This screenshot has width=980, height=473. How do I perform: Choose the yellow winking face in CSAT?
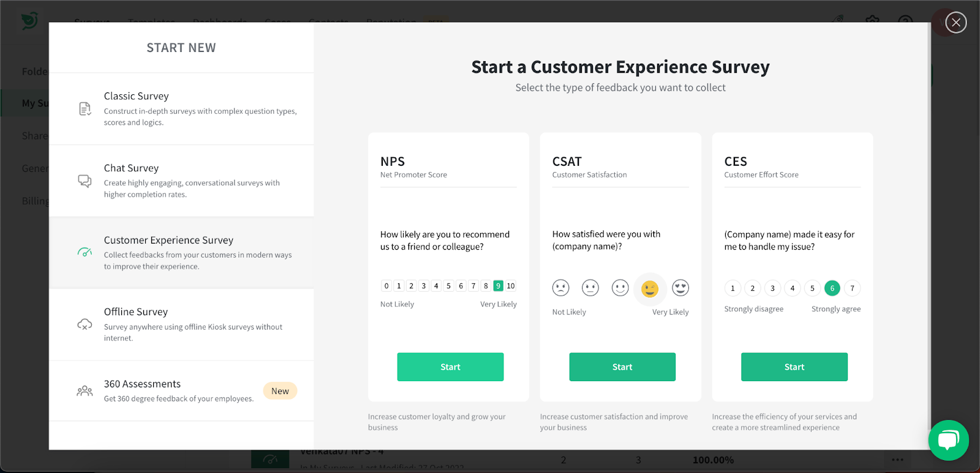coord(650,289)
